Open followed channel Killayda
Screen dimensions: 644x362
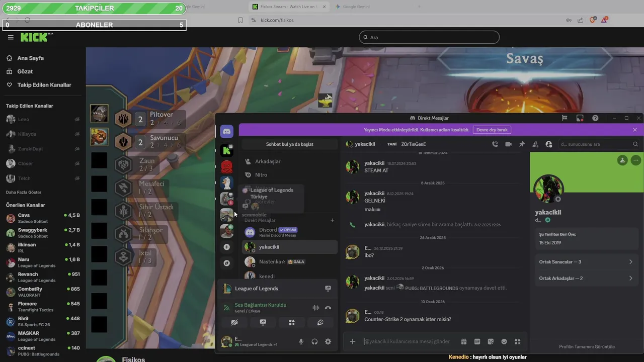43,134
